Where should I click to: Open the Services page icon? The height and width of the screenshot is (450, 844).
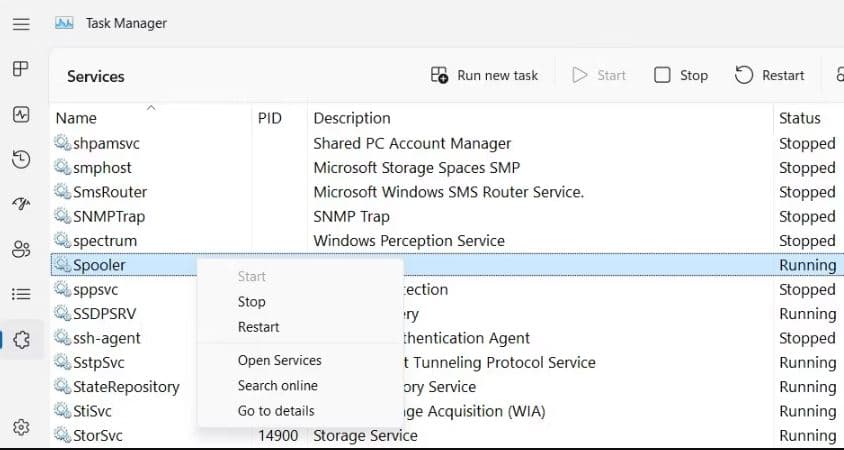point(21,340)
